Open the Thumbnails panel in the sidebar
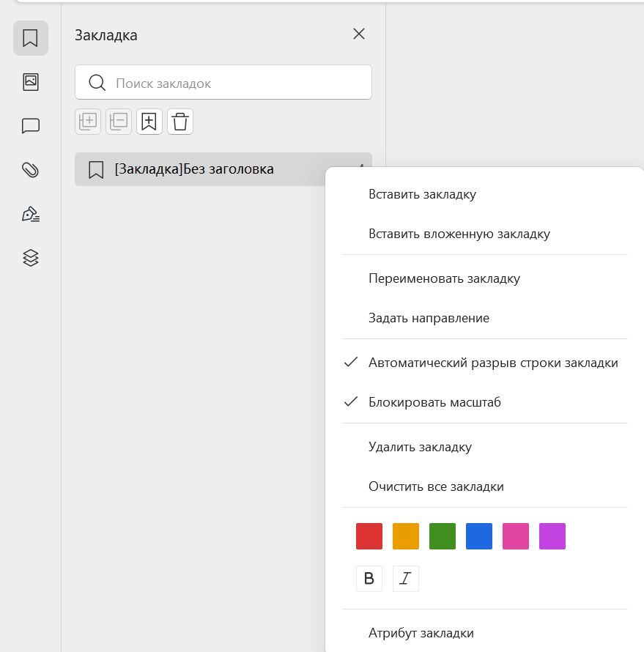This screenshot has width=644, height=652. pos(30,82)
